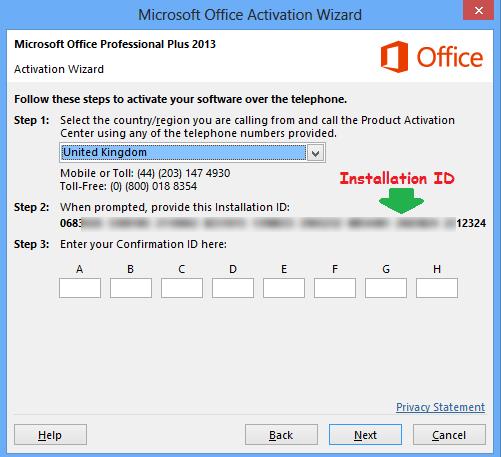Select the United Kingdom combo box
Image resolution: width=501 pixels, height=457 pixels.
192,153
